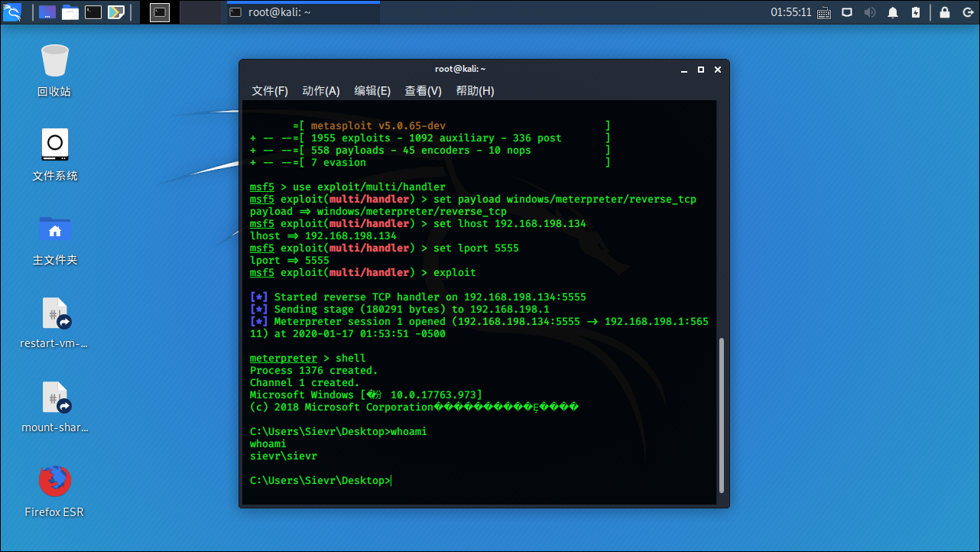Open the 文件(F) menu in terminal
This screenshot has height=552, width=980.
[x=270, y=91]
